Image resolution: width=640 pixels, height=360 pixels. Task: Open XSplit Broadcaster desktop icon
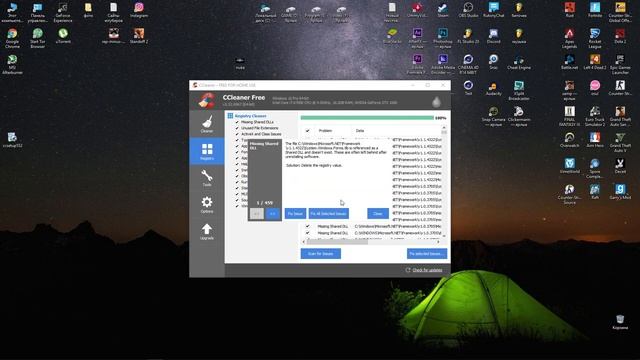pos(519,91)
